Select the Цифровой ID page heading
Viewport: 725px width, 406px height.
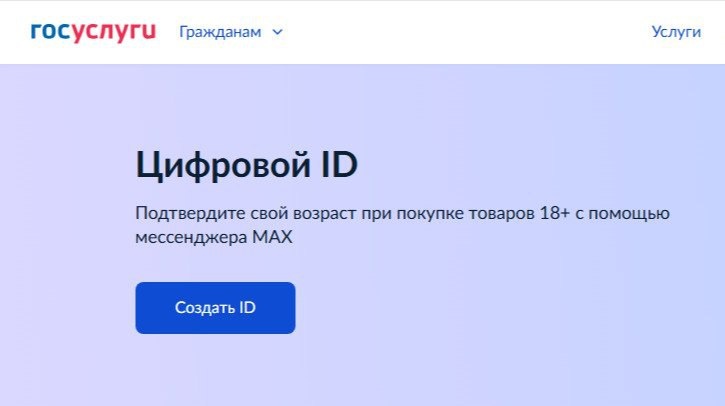pyautogui.click(x=246, y=164)
